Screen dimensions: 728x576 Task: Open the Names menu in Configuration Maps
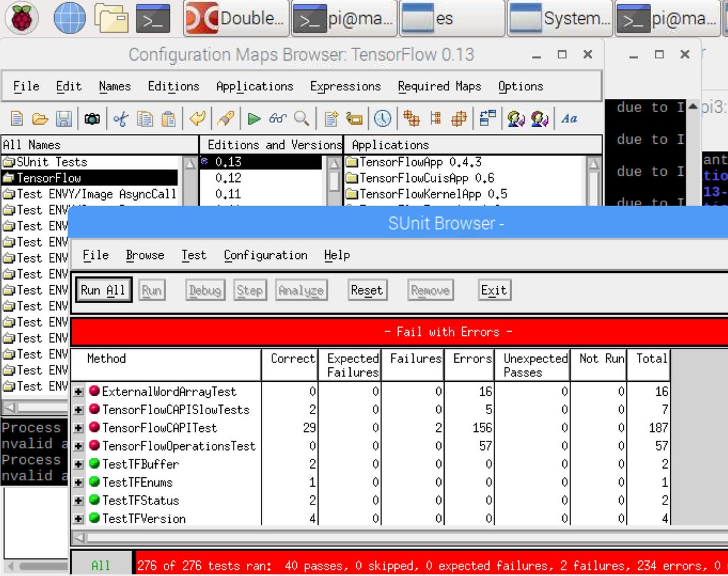click(x=115, y=86)
